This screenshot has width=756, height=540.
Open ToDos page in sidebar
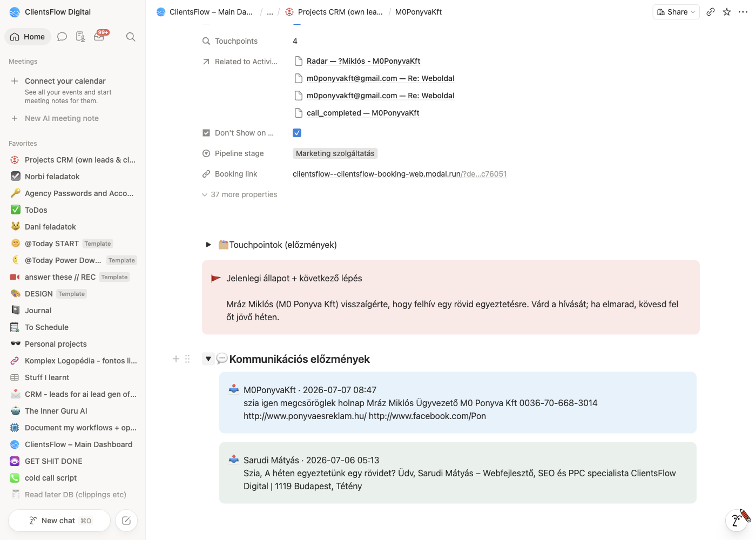coord(73,210)
